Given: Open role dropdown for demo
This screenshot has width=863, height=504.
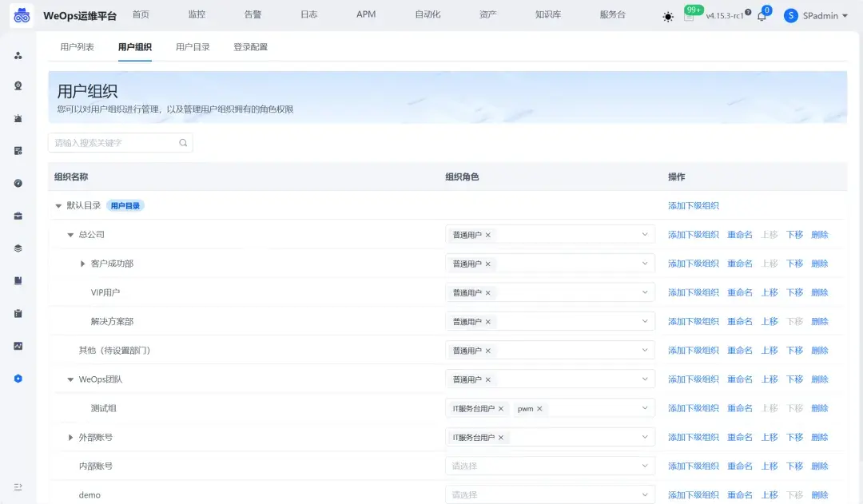Looking at the screenshot, I should pos(550,494).
